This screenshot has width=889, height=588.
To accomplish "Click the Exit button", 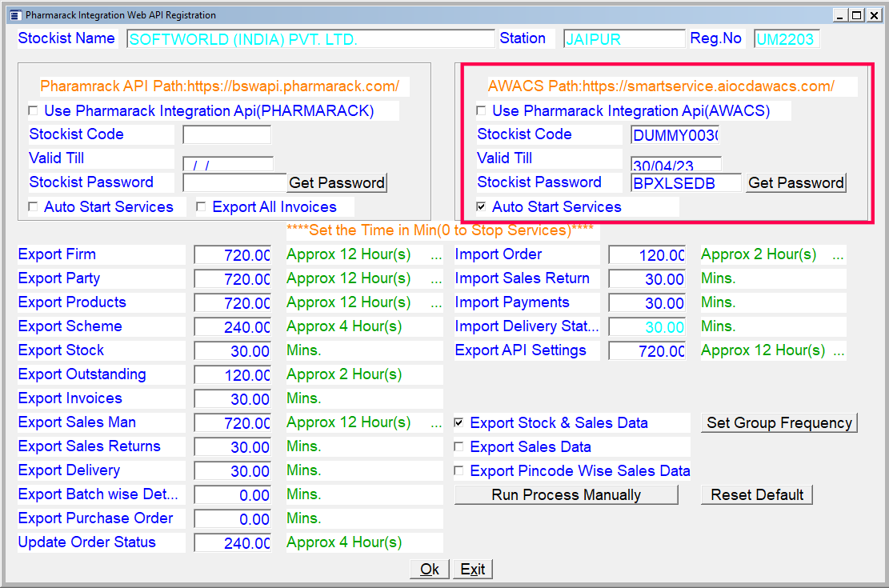I will pos(473,570).
